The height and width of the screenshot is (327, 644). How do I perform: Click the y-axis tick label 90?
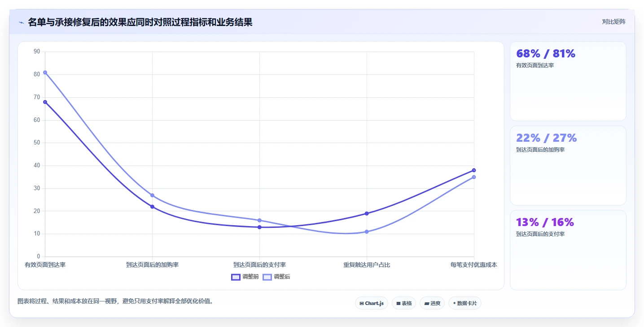[37, 52]
